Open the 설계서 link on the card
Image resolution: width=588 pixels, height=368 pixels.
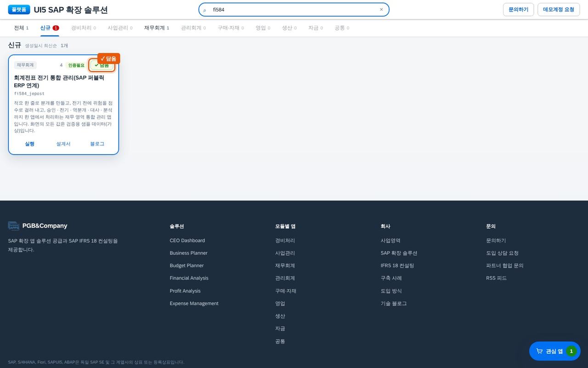click(63, 144)
